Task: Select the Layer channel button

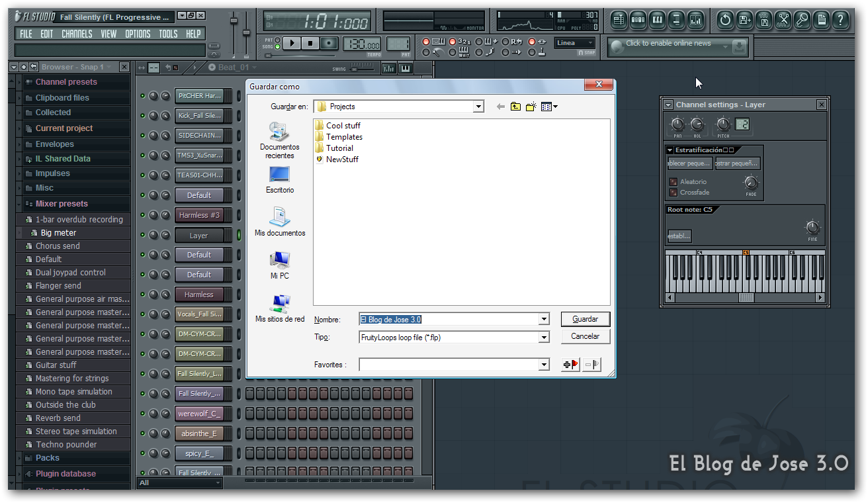Action: [x=198, y=235]
